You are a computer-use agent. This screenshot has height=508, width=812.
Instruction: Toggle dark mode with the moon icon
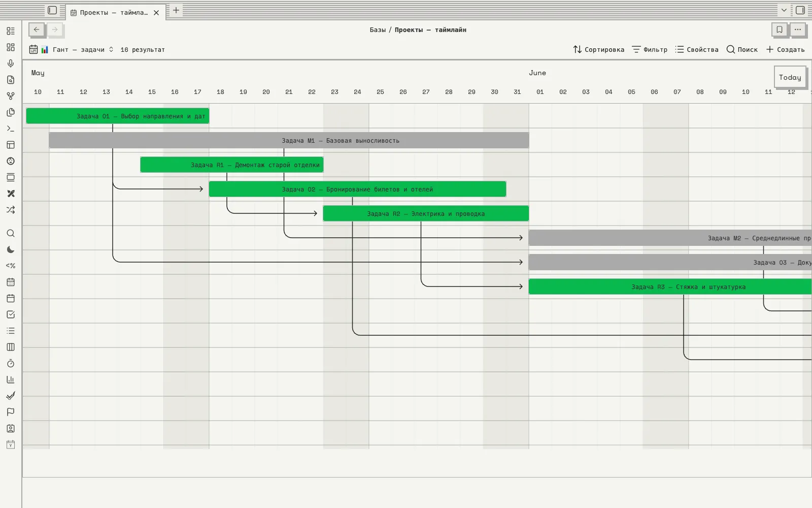11,249
